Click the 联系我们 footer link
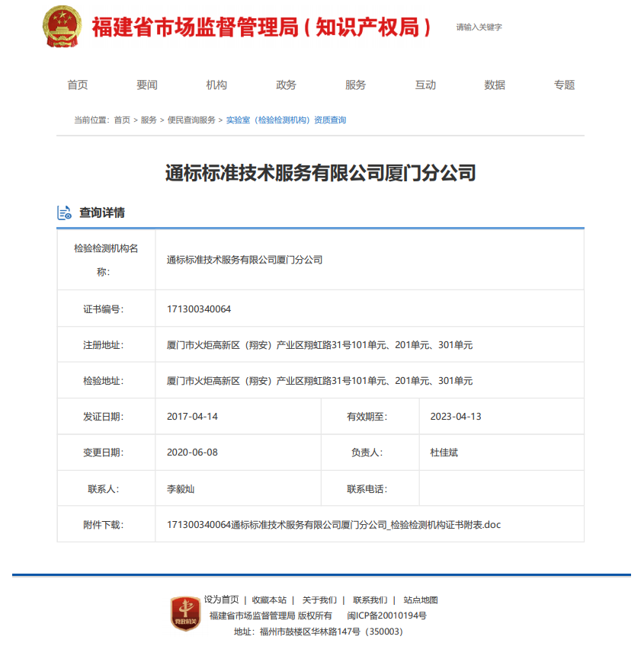 [370, 600]
